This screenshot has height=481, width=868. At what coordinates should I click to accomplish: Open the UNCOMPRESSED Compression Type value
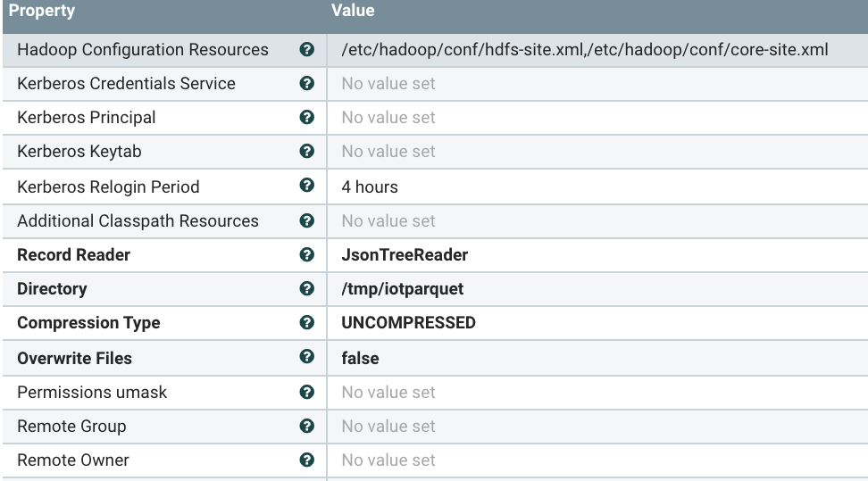[x=408, y=323]
